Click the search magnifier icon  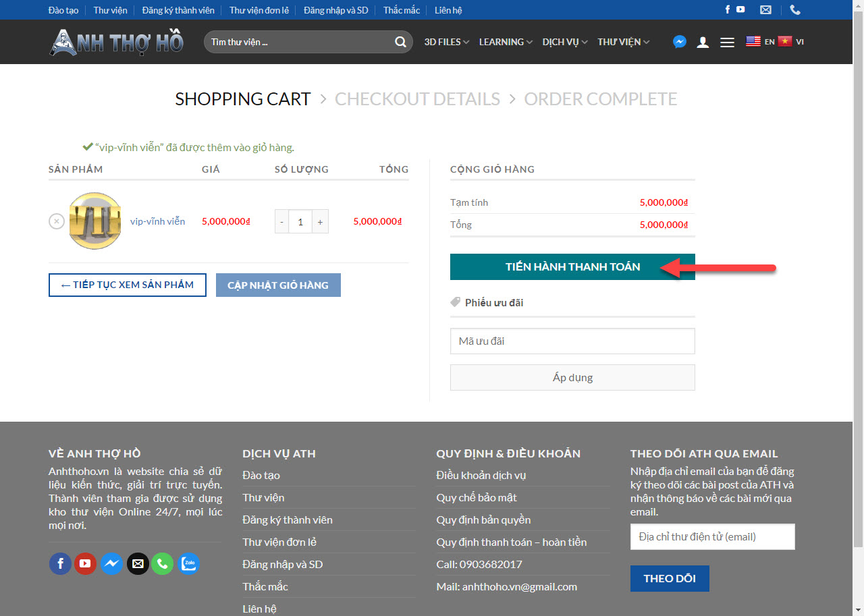click(400, 42)
